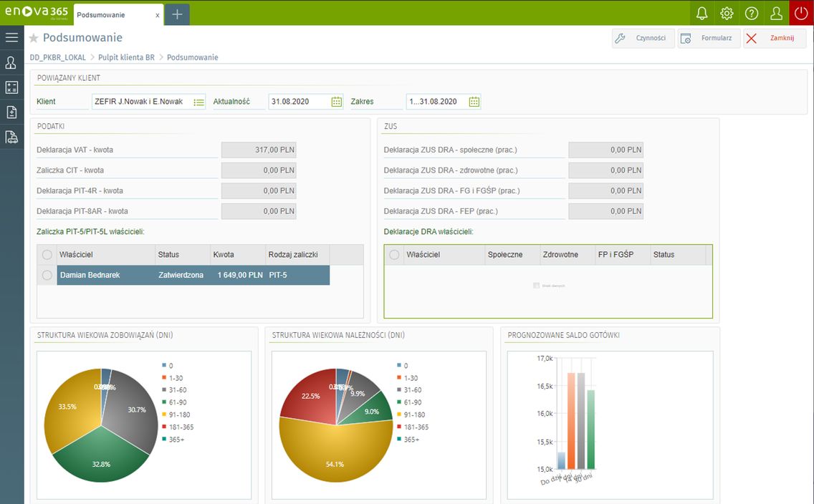Viewport: 814px width, 504px height.
Task: Click the 22.5% red slice of receivables chart
Action: tap(310, 396)
